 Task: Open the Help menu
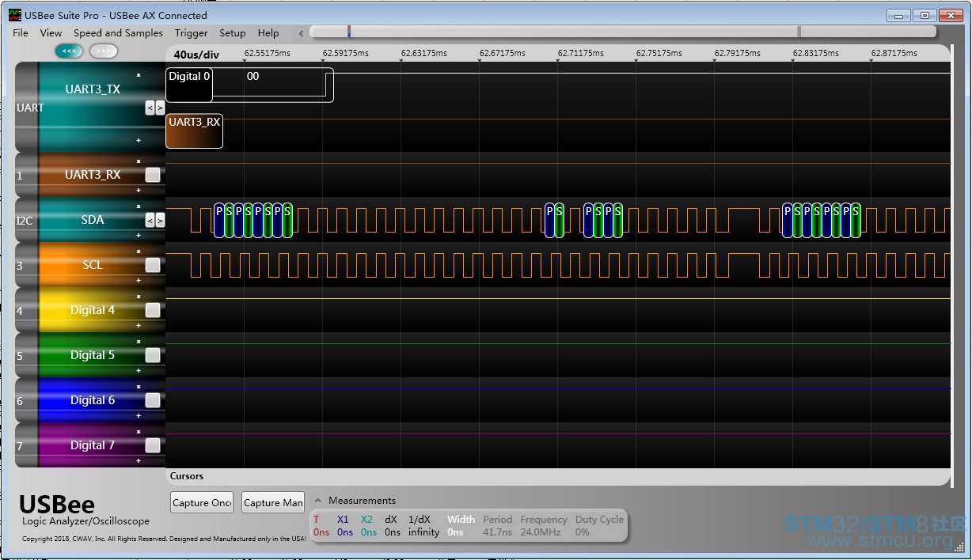[x=268, y=33]
